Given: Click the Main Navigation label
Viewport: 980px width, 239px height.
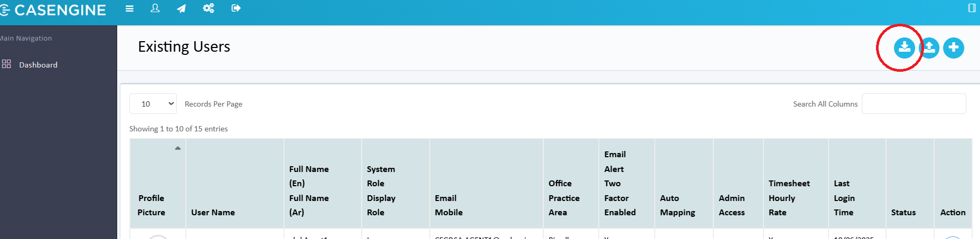Looking at the screenshot, I should click(x=26, y=38).
